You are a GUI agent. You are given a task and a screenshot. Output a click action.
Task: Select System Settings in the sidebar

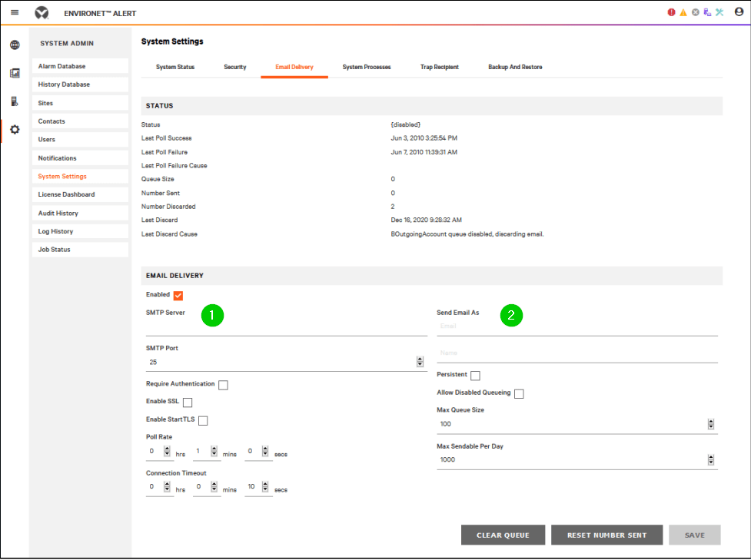(x=80, y=176)
